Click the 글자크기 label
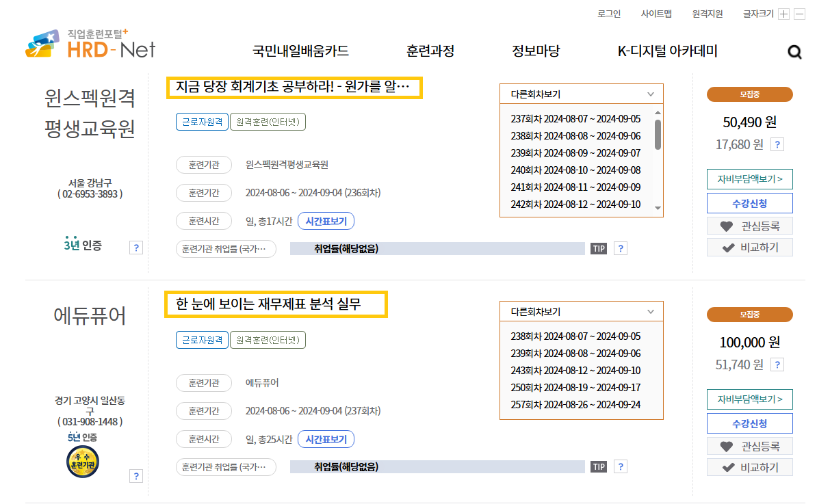The image size is (817, 504). tap(758, 14)
